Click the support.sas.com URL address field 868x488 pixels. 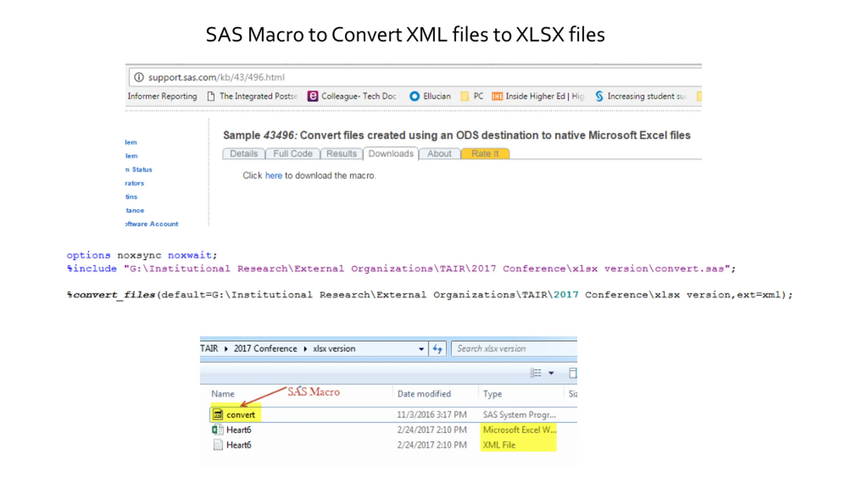click(415, 77)
